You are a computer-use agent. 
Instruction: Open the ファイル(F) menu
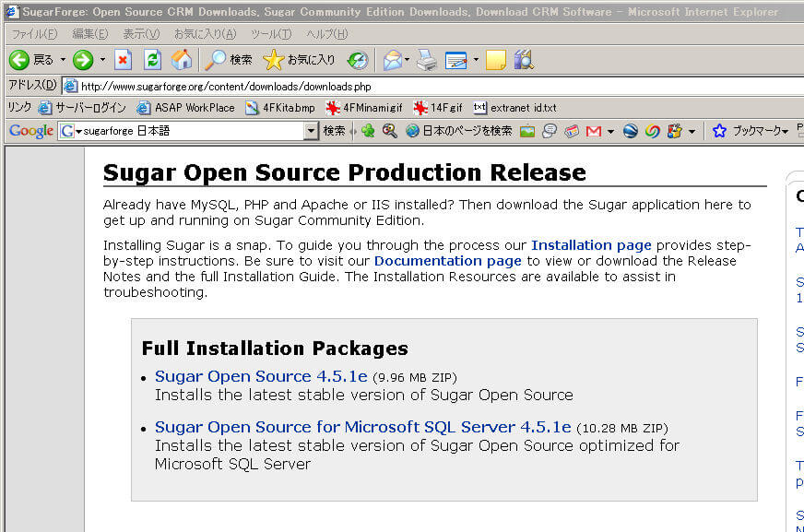tap(34, 34)
